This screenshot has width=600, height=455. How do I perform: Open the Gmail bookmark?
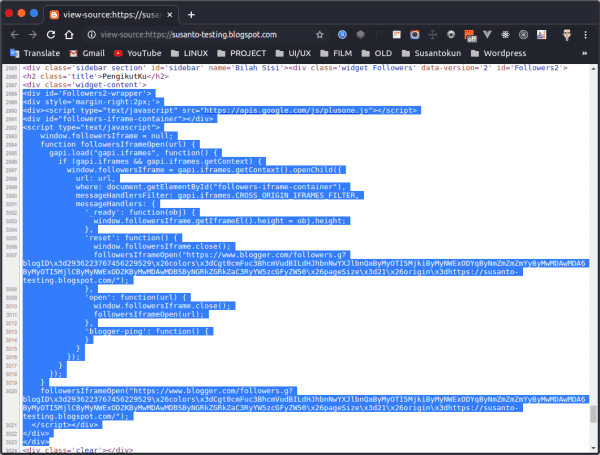tap(87, 53)
